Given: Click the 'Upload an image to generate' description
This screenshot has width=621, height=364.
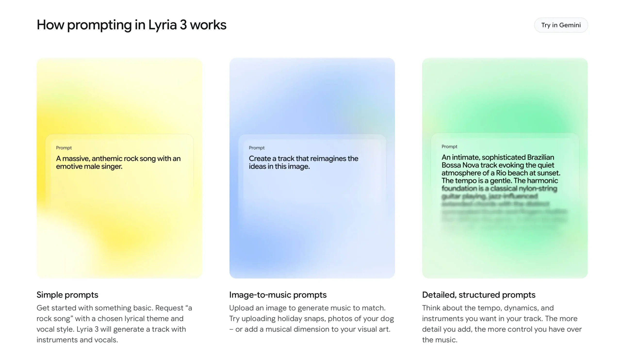Looking at the screenshot, I should pos(311,318).
